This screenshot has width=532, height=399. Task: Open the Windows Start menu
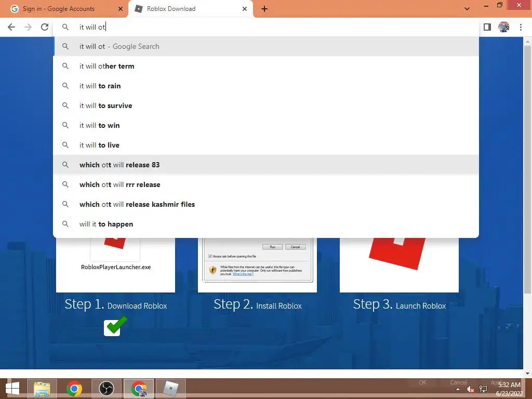click(x=12, y=389)
